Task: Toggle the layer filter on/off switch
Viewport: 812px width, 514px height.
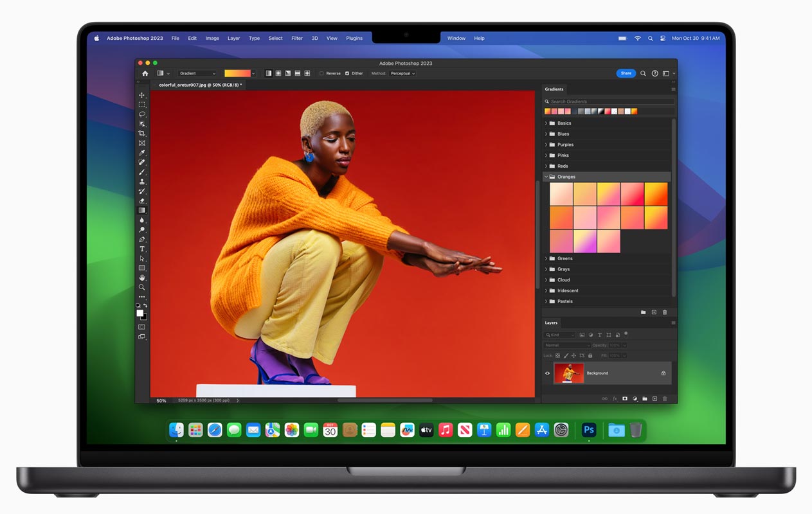Action: click(x=626, y=334)
